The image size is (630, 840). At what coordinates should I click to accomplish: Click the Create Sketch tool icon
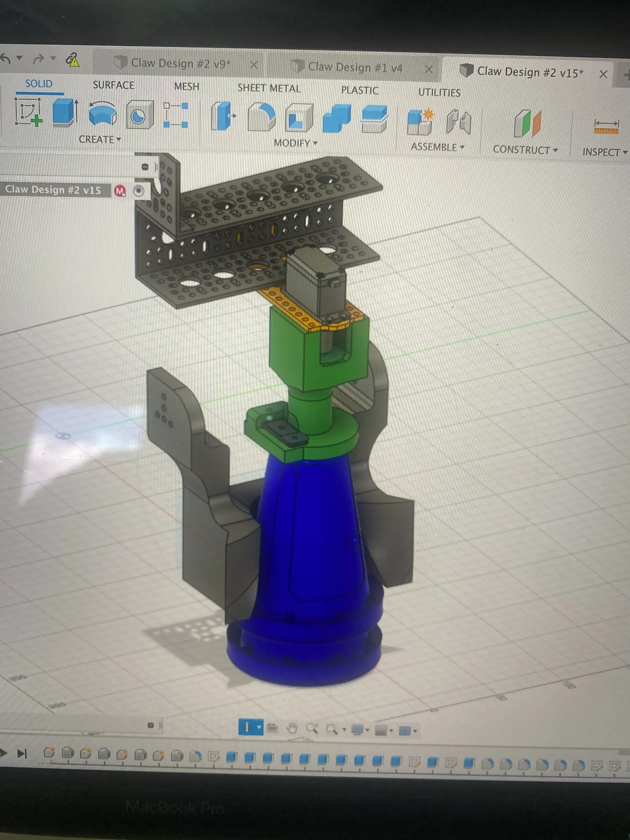pyautogui.click(x=28, y=112)
